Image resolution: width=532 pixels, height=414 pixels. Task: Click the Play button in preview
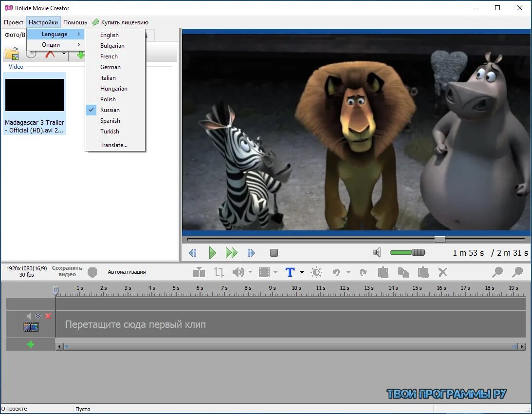click(212, 253)
